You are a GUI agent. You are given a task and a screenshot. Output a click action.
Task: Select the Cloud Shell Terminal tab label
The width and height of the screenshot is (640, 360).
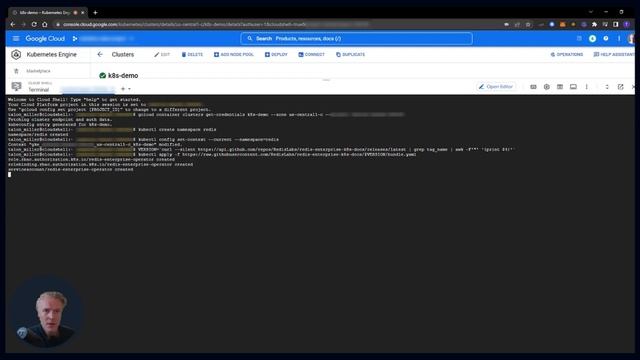(38, 89)
